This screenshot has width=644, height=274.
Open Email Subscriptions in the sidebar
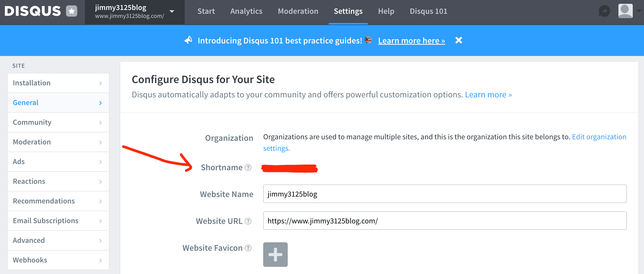58,221
